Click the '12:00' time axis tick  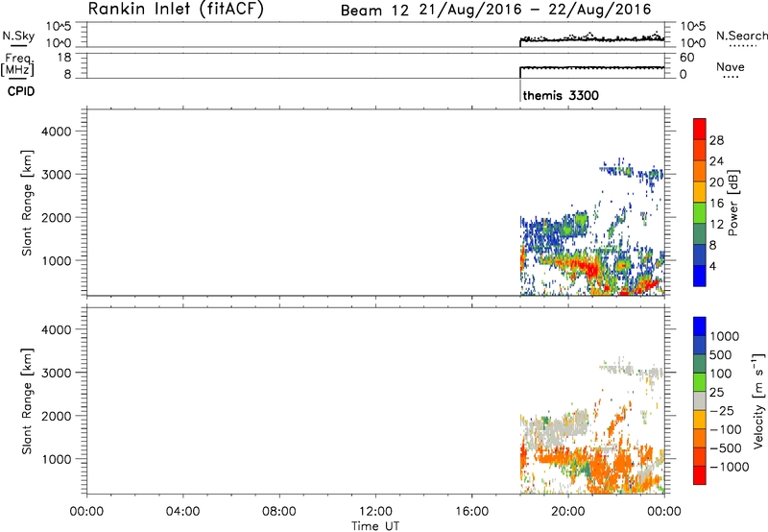pyautogui.click(x=375, y=512)
